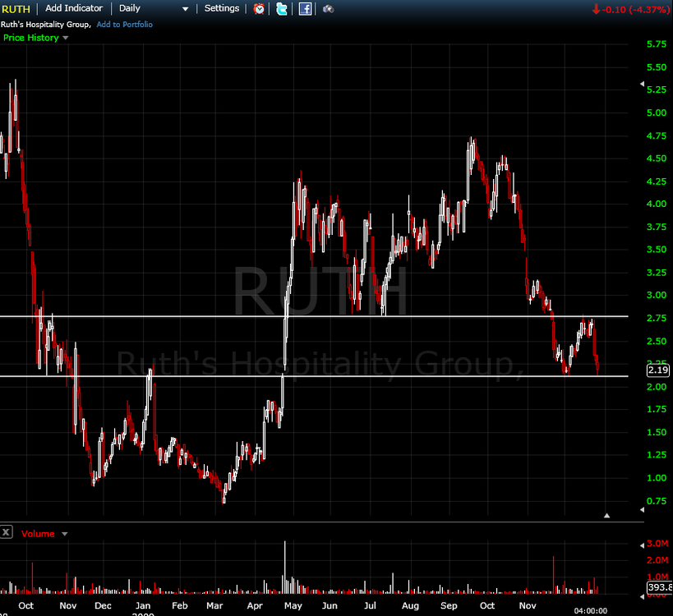The image size is (673, 616).
Task: Click the up triangle below the price chart
Action: tap(606, 515)
